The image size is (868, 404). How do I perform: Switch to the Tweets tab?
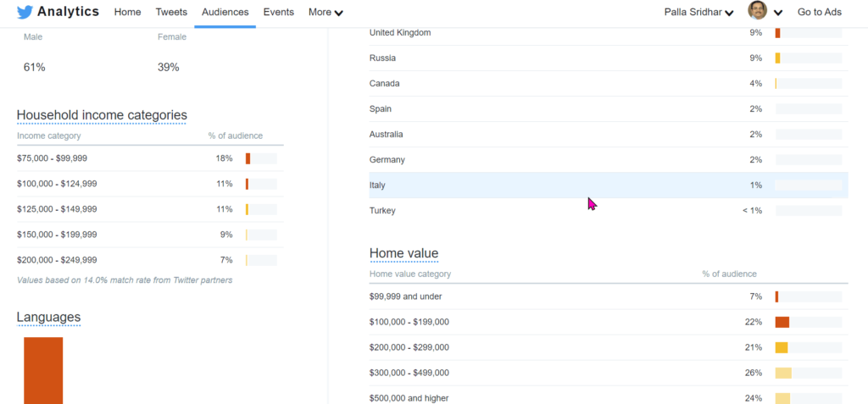pyautogui.click(x=171, y=13)
